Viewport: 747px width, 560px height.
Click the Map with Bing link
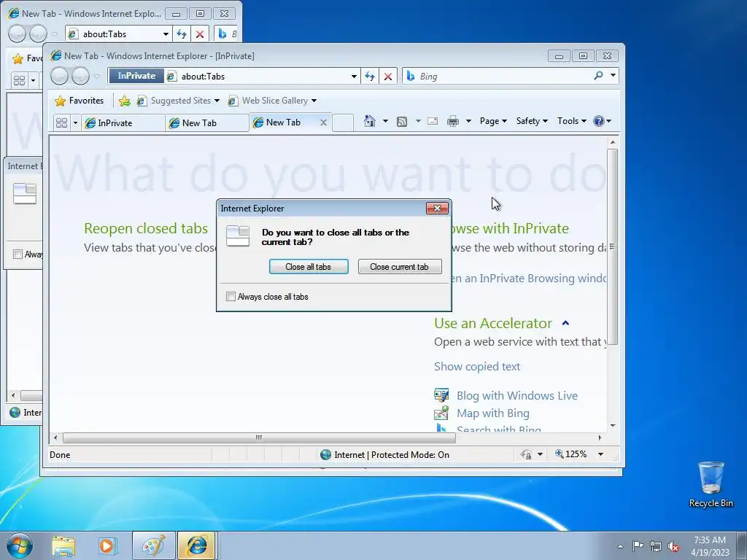coord(493,413)
